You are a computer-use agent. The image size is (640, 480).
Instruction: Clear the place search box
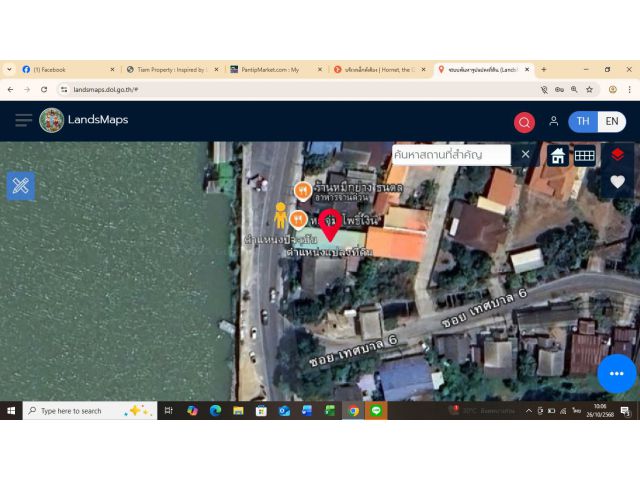525,154
